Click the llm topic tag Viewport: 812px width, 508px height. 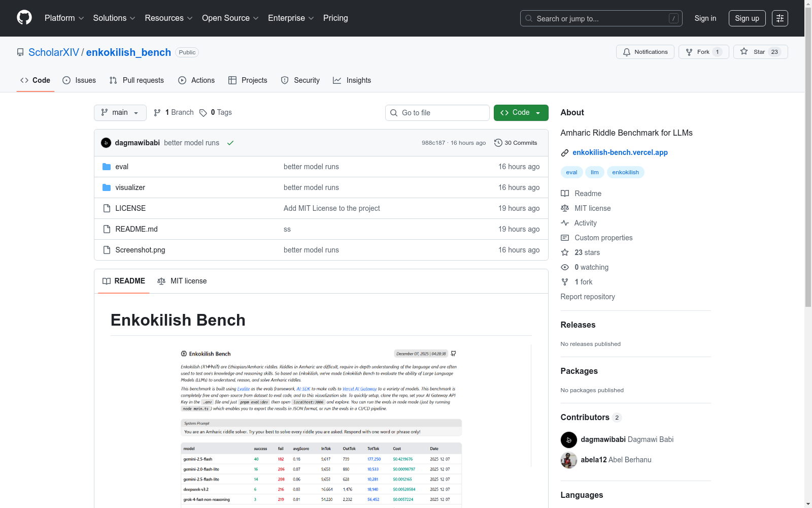[595, 172]
